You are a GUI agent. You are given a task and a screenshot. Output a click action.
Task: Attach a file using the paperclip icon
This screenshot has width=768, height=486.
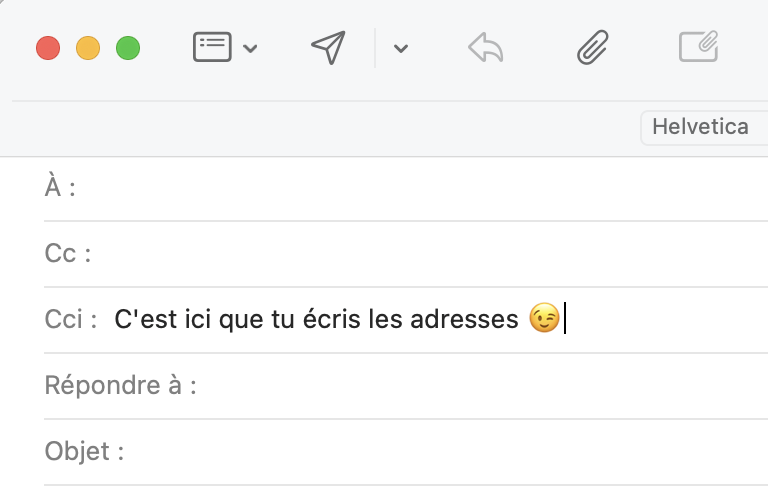click(x=593, y=47)
